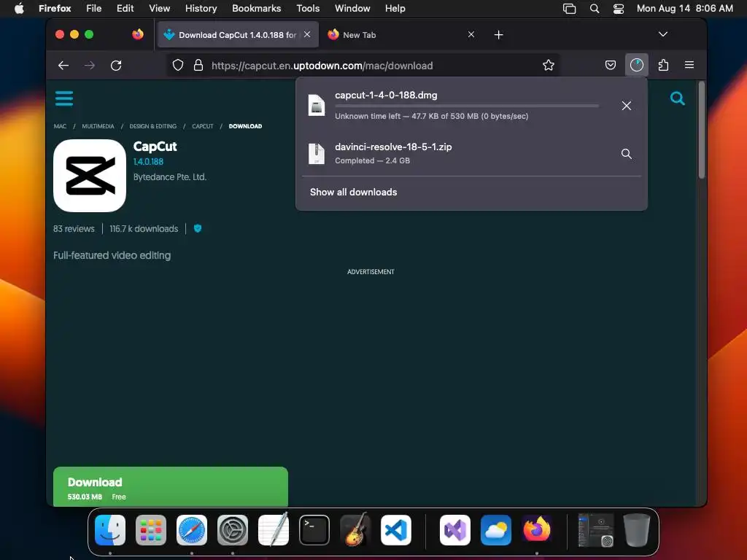Switch to the New Tab tab
The width and height of the screenshot is (747, 560).
tap(401, 35)
